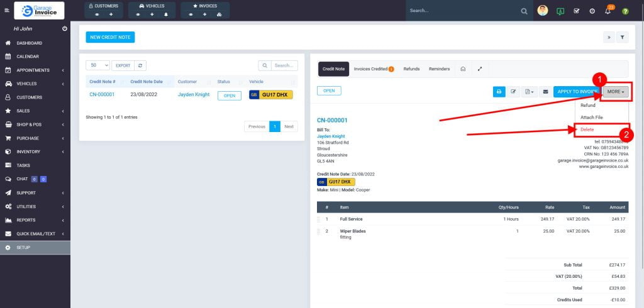Click the NEW CREDIT NOTE button
The width and height of the screenshot is (644, 308).
pos(110,37)
